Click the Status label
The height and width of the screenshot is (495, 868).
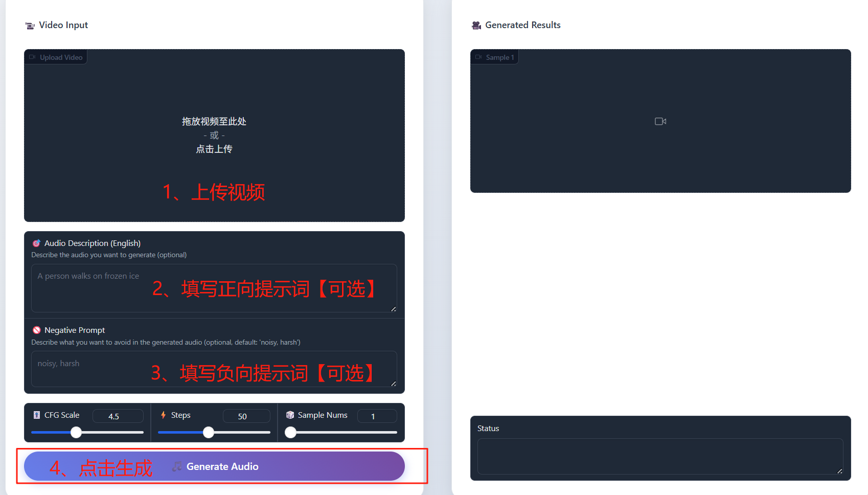click(x=488, y=429)
